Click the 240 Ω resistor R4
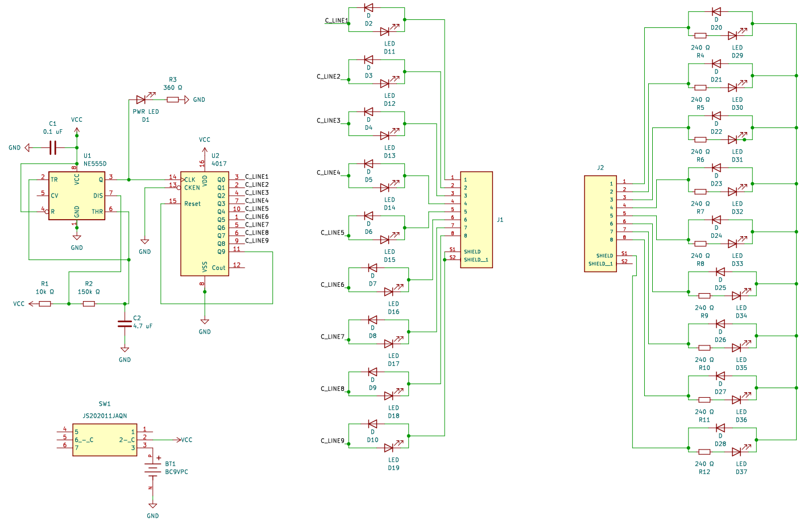 point(701,36)
